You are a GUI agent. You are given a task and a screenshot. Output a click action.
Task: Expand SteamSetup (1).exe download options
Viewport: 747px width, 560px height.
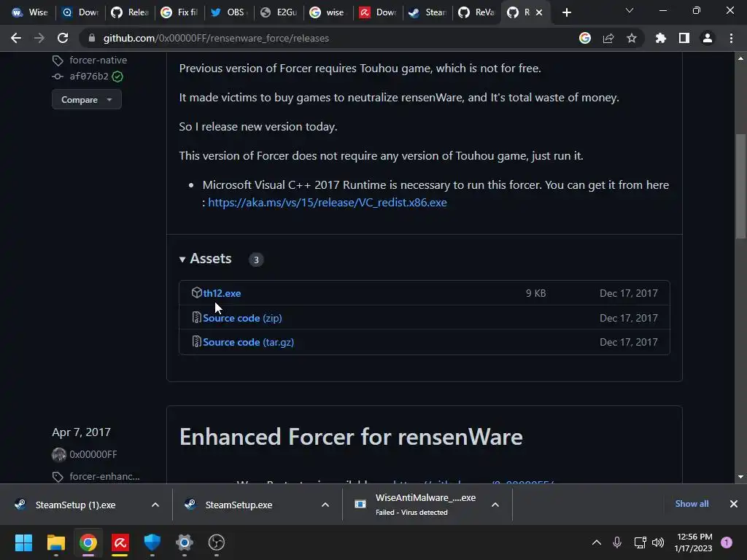pyautogui.click(x=155, y=505)
